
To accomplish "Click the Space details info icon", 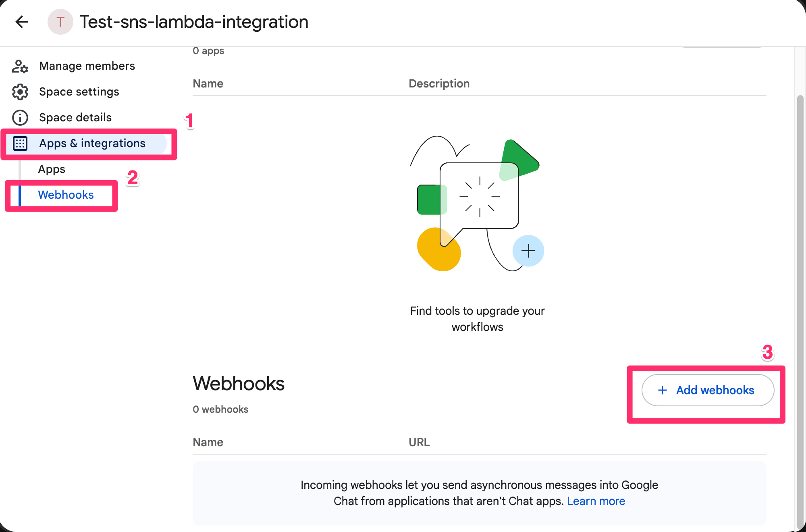I will (x=20, y=118).
